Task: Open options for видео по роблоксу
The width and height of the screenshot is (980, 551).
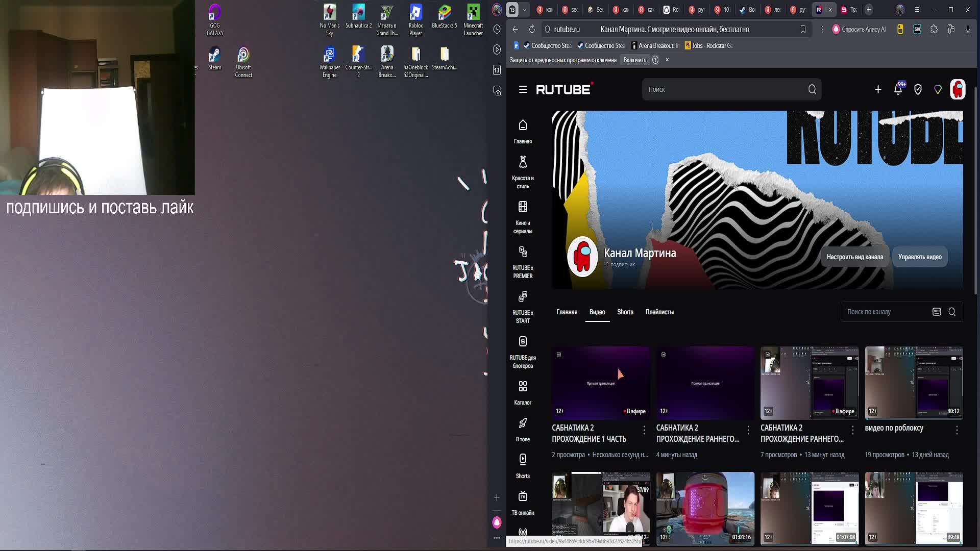Action: (957, 430)
